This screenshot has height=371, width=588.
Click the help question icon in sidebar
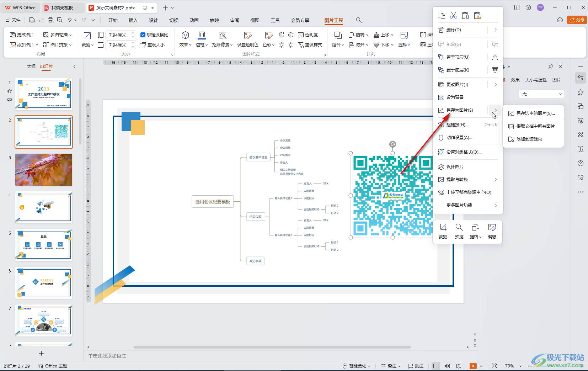click(581, 163)
